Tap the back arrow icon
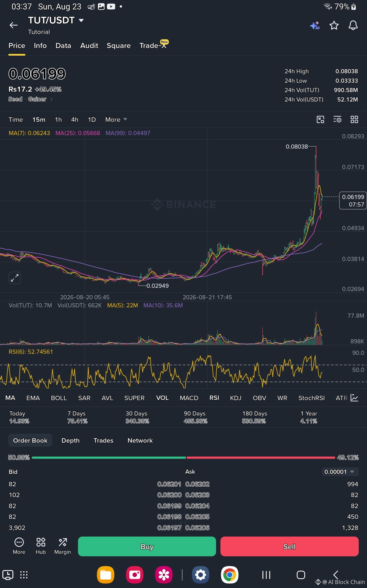The height and width of the screenshot is (588, 367). tap(13, 25)
